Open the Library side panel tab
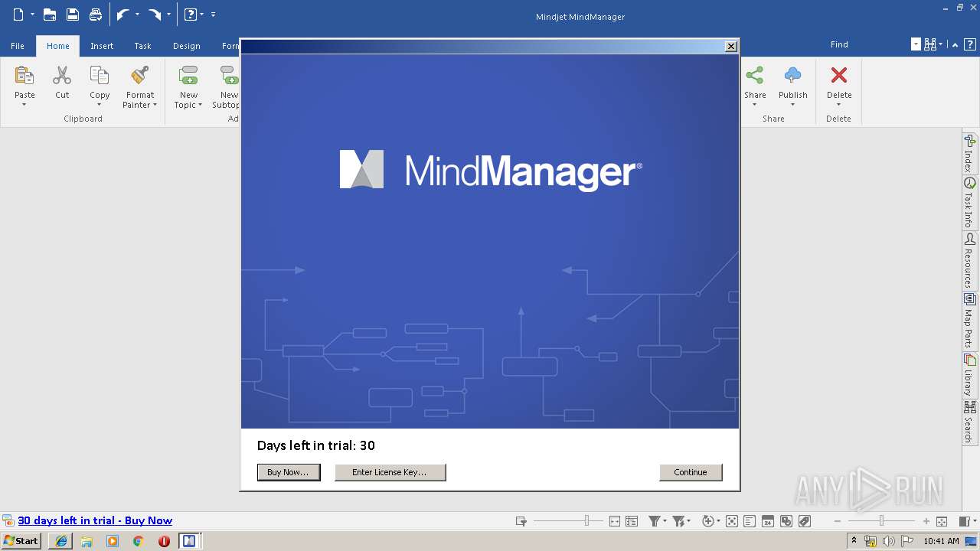The width and height of the screenshot is (980, 551). pyautogui.click(x=969, y=375)
